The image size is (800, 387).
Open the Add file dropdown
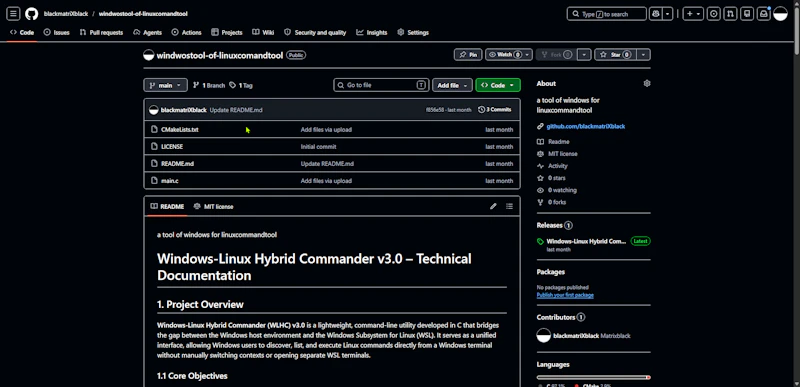pyautogui.click(x=452, y=85)
